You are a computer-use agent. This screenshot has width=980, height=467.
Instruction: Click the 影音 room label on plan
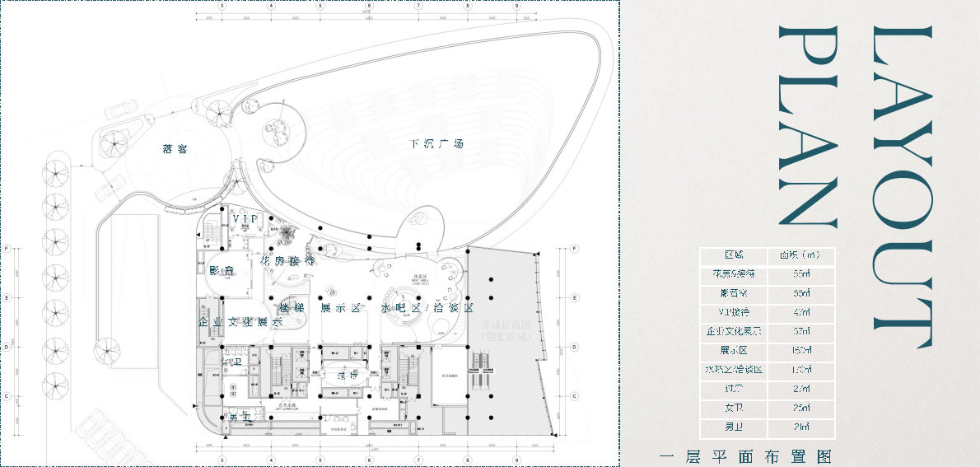coord(222,270)
